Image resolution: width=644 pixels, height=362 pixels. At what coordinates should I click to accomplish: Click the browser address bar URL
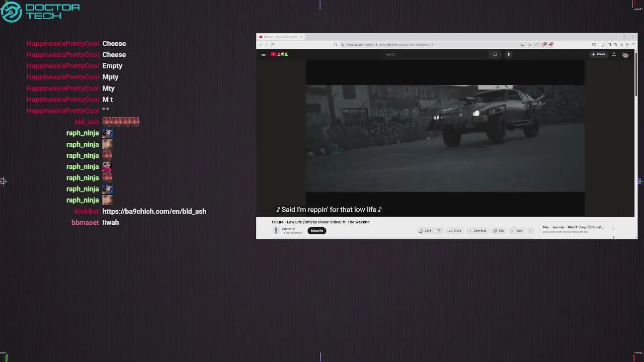tap(390, 45)
